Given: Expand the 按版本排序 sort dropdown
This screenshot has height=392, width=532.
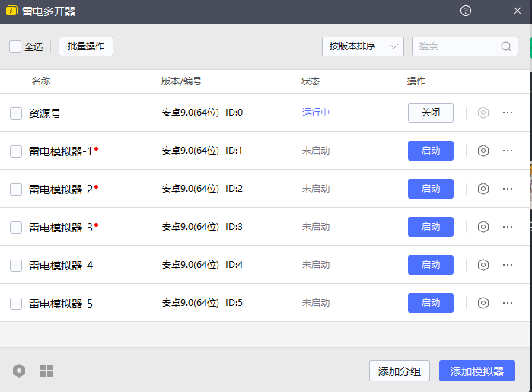Looking at the screenshot, I should coord(362,46).
